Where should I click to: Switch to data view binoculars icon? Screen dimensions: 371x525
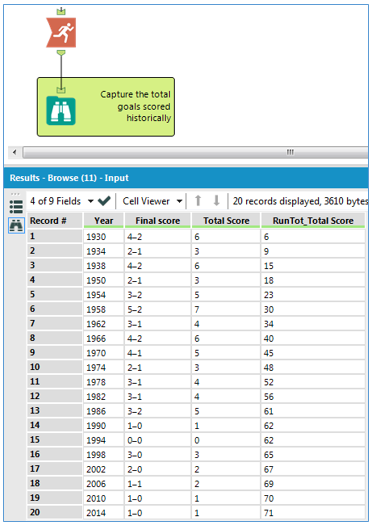point(16,225)
